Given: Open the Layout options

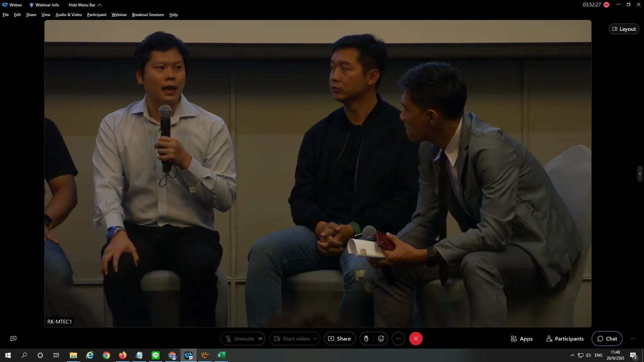Looking at the screenshot, I should (x=624, y=29).
